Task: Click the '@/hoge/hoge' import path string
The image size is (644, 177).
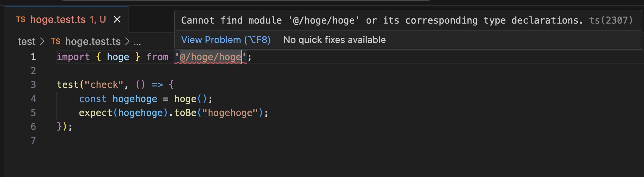Action: coord(211,57)
